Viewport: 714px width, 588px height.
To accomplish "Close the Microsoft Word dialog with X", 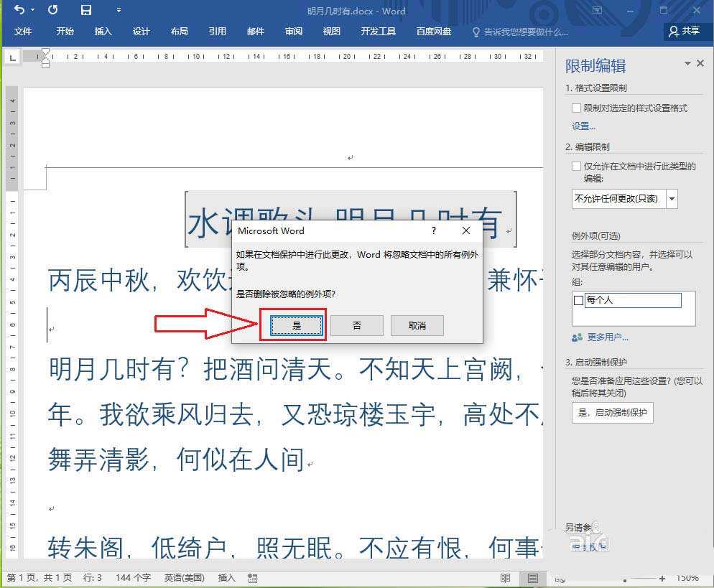I will 466,230.
